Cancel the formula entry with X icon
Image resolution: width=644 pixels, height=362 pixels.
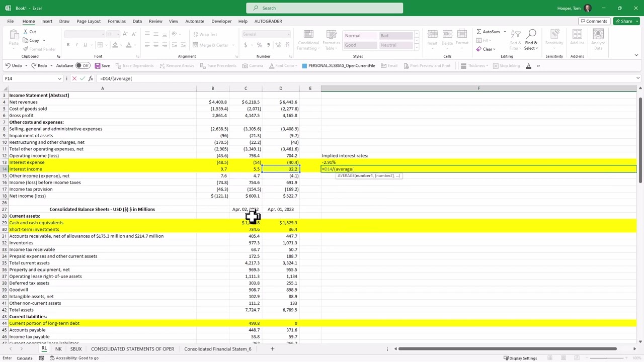(74, 78)
